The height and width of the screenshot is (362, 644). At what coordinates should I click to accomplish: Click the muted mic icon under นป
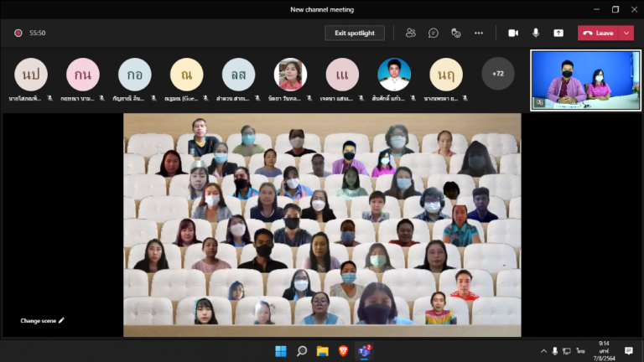tap(49, 98)
